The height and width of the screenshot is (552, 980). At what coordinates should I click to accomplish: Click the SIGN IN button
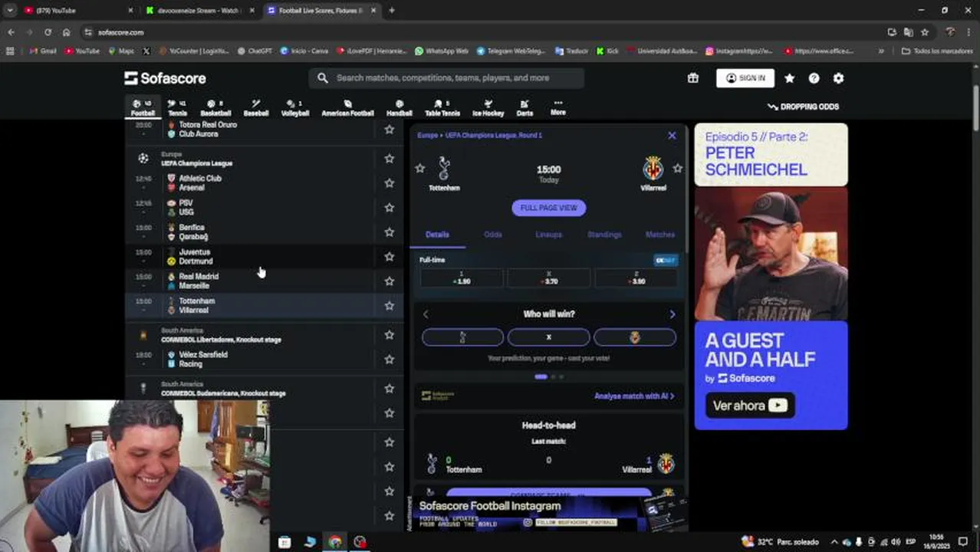[745, 78]
